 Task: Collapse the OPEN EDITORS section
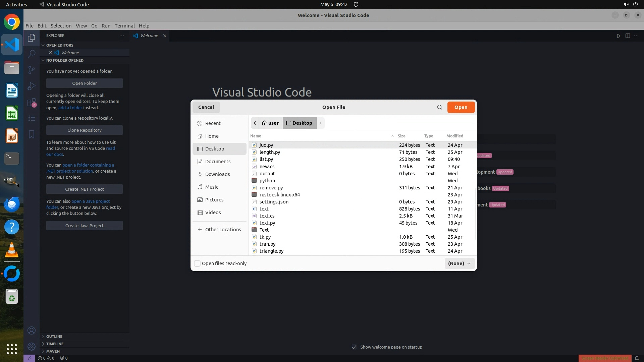point(59,45)
